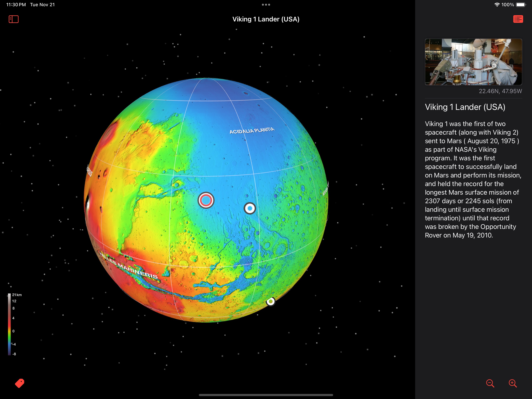The image size is (532, 399).
Task: Tap the elevation color scale bar
Action: click(9, 324)
